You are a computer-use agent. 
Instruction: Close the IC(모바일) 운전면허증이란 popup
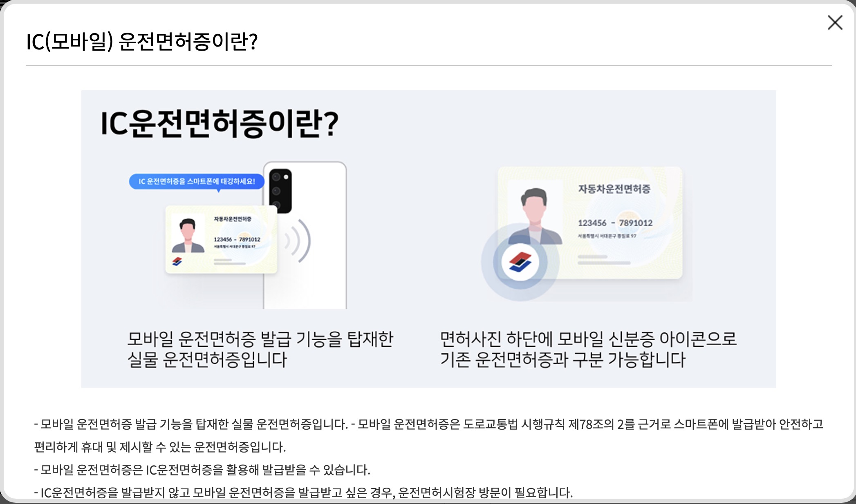pyautogui.click(x=835, y=22)
